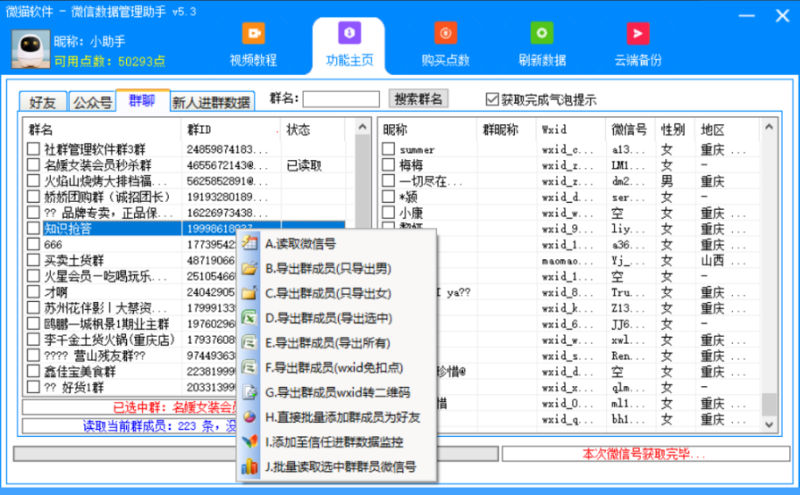Check the 社群管理软件群3群 group checkbox
The width and height of the screenshot is (800, 495).
tap(34, 150)
